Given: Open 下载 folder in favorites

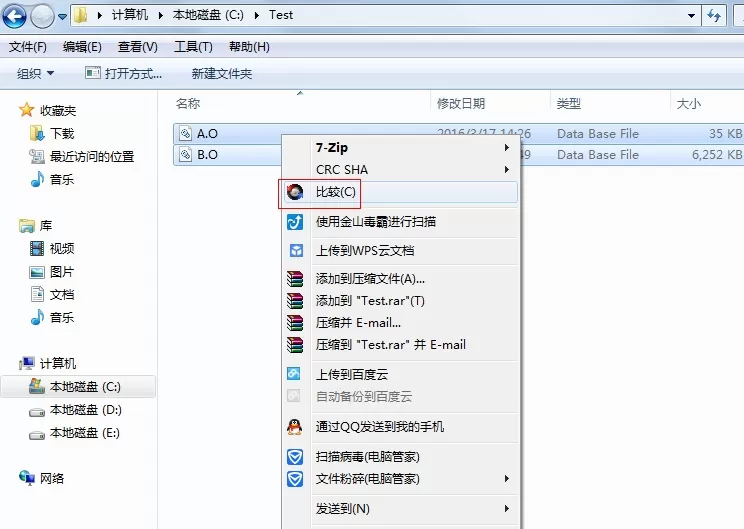Looking at the screenshot, I should [x=52, y=133].
